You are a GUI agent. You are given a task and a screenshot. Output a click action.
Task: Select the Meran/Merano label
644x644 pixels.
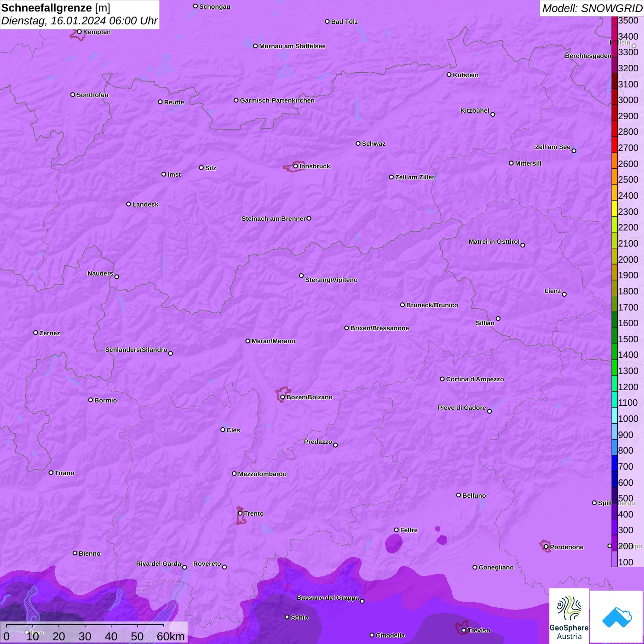click(273, 341)
